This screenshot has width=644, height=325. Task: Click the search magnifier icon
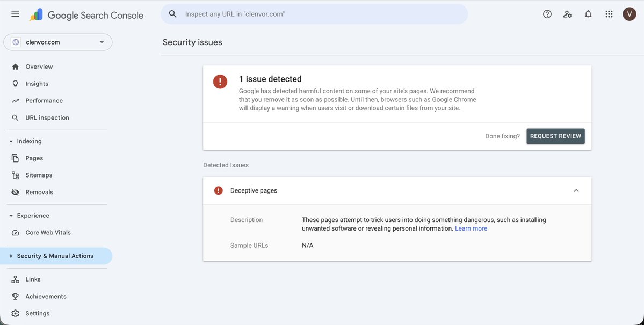[173, 14]
